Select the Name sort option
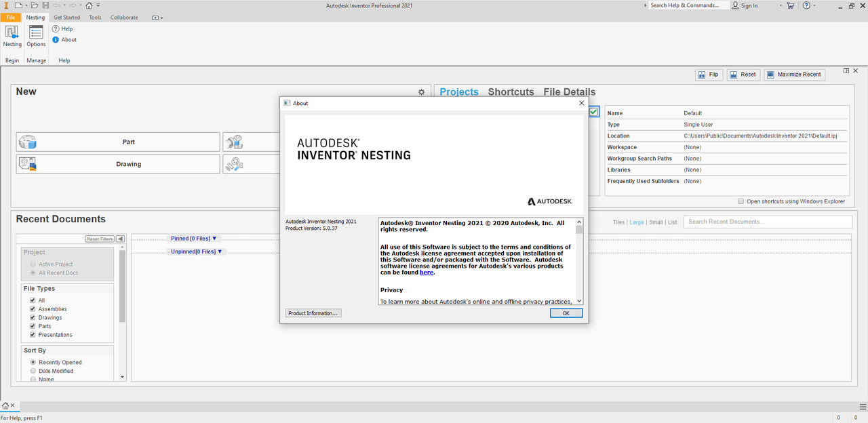The height and width of the screenshot is (423, 868). tap(33, 380)
